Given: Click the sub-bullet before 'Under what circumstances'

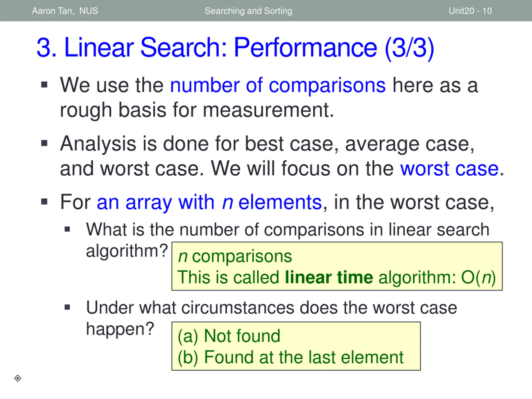Looking at the screenshot, I should pyautogui.click(x=67, y=307).
